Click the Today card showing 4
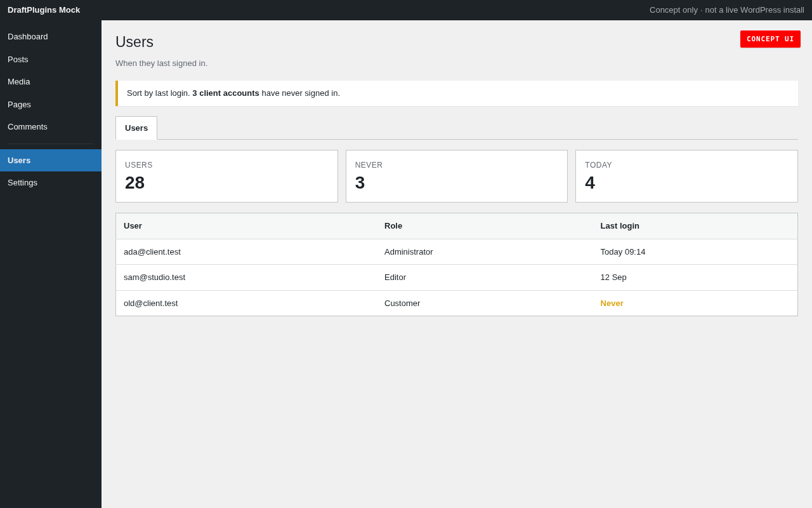Screen dimensions: 812x508 [x=686, y=177]
